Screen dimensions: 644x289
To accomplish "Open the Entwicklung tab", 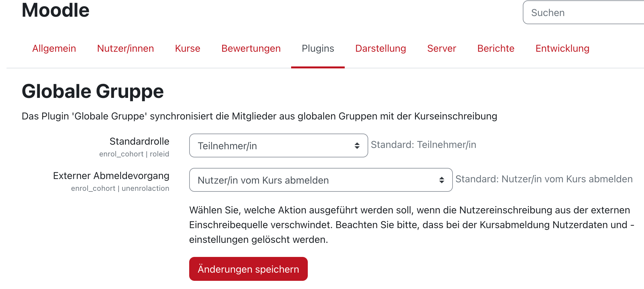I will pyautogui.click(x=562, y=48).
